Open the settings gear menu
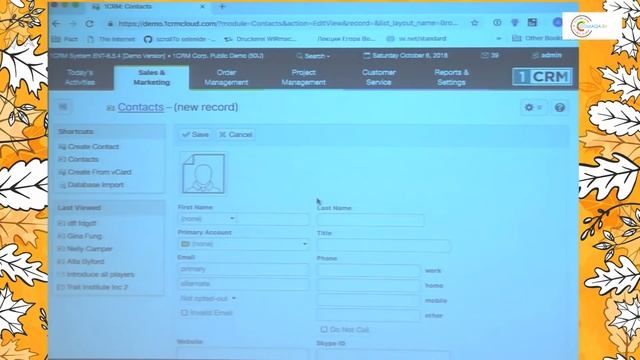 coord(533,107)
